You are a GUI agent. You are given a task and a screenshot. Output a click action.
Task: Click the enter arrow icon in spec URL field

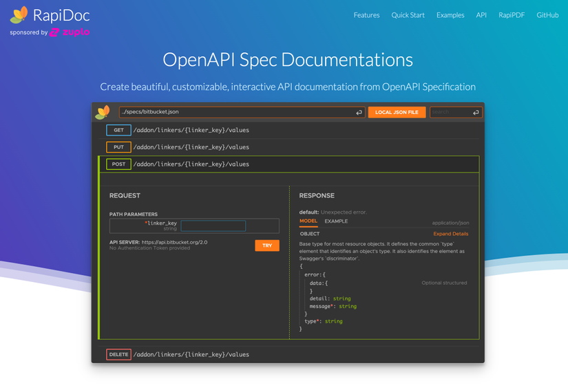(x=359, y=113)
